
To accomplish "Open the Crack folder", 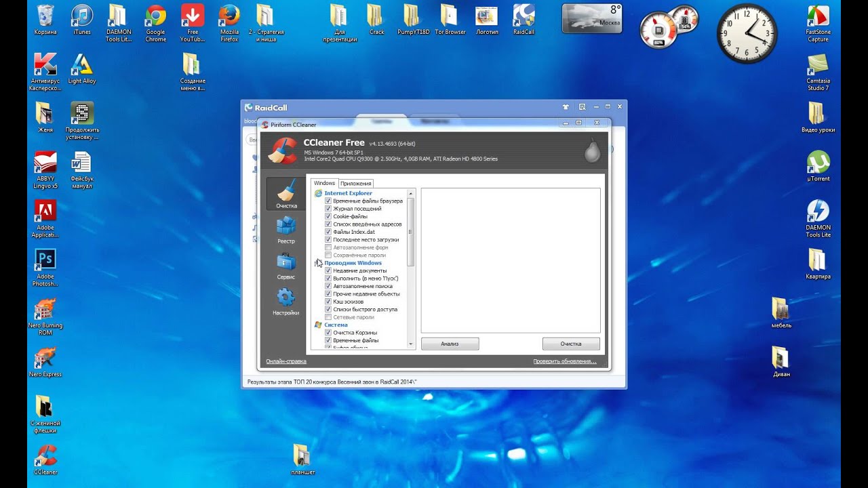I will (x=376, y=20).
